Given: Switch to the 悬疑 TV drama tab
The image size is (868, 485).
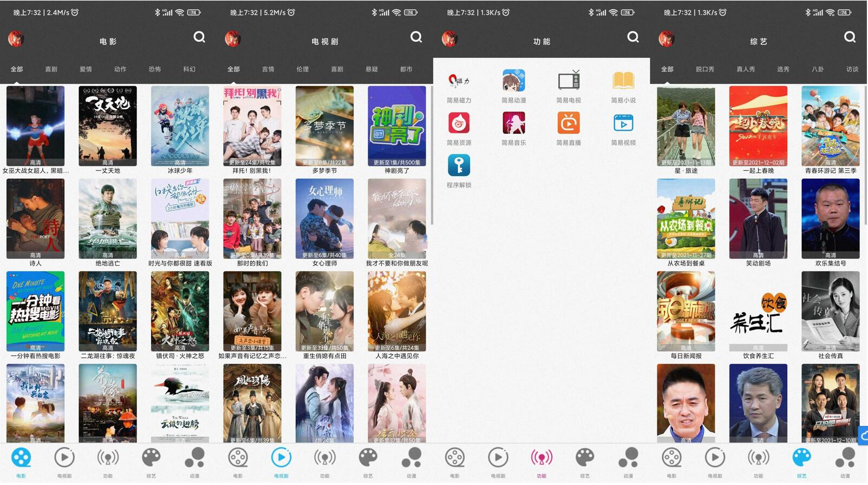Looking at the screenshot, I should click(x=371, y=69).
